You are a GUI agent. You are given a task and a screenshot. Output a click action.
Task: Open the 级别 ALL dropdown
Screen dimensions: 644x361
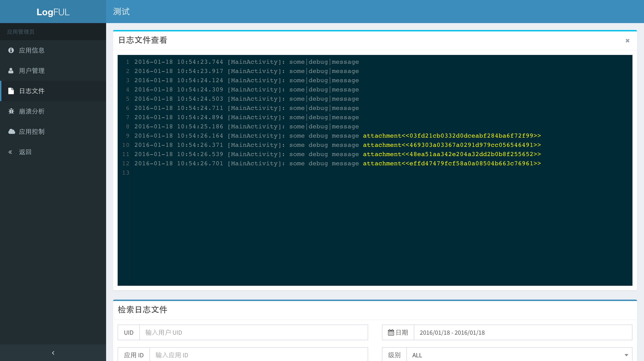(519, 355)
